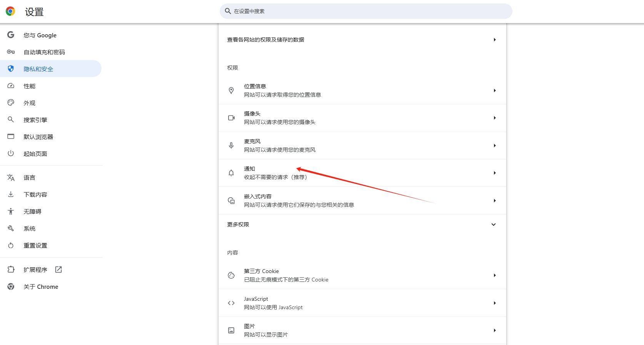Viewport: 644px width, 345px height.
Task: Click the picture icon for 图片
Action: pyautogui.click(x=231, y=330)
